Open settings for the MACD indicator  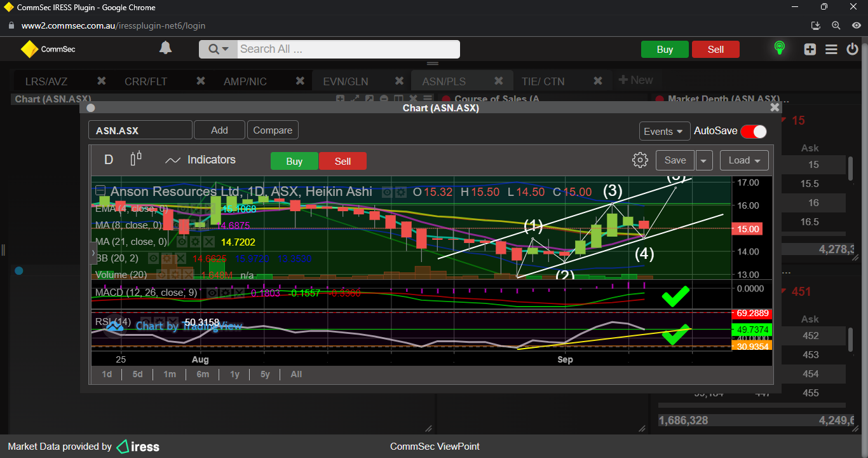(x=227, y=293)
